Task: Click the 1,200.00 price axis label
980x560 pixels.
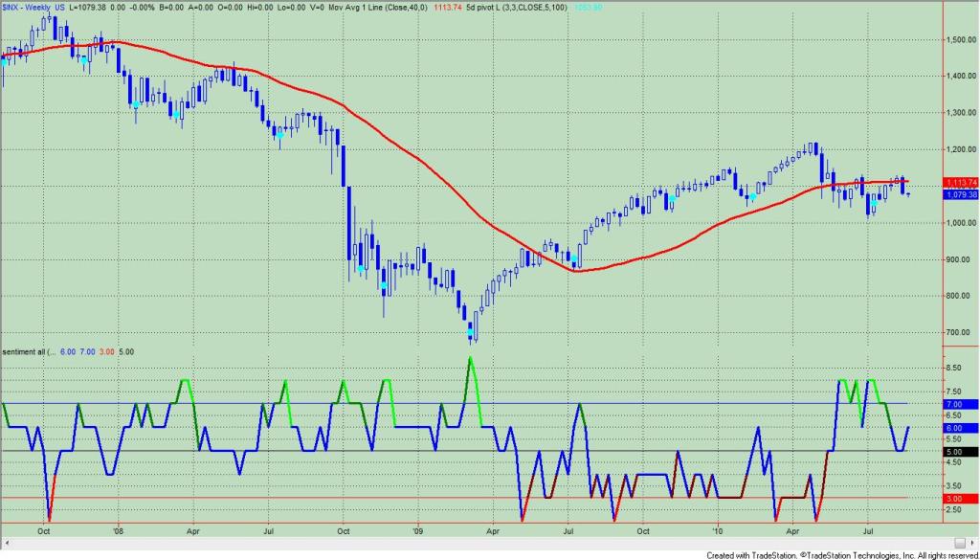Action: point(963,149)
